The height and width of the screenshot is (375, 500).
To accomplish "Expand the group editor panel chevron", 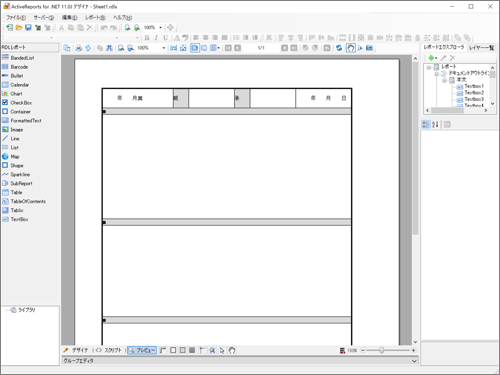I will 414,361.
